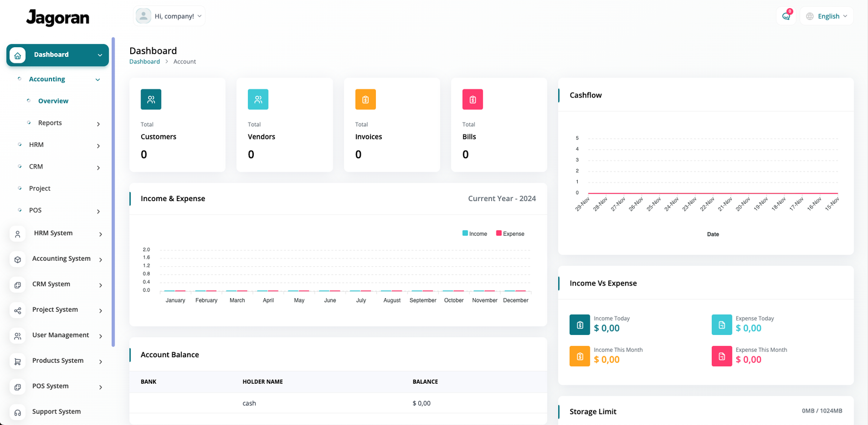
Task: Click the pink Total Bills icon
Action: (x=473, y=100)
